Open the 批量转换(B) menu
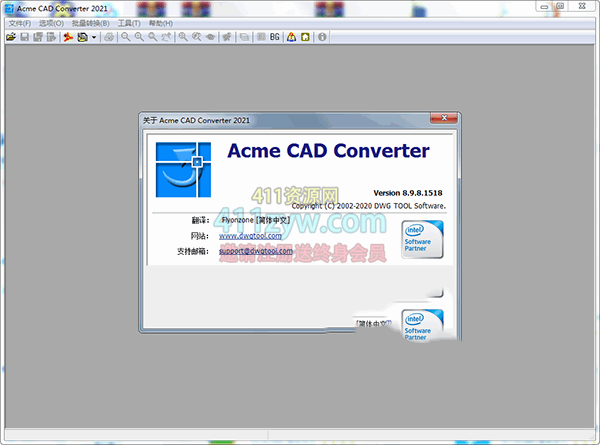This screenshot has width=600, height=445. (90, 23)
